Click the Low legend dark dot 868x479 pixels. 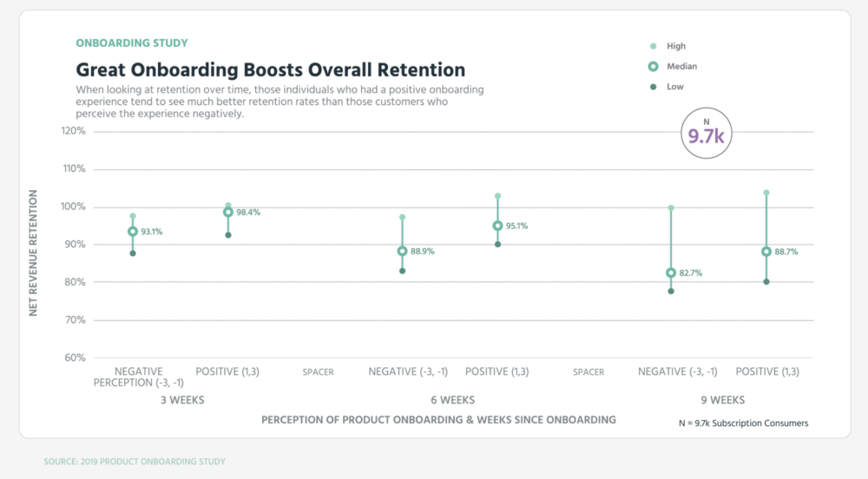(653, 87)
